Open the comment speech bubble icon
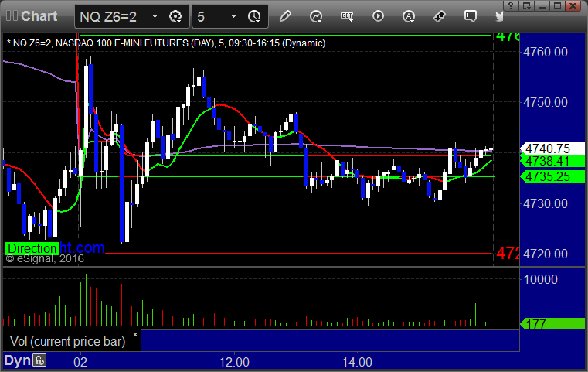 coord(471,16)
